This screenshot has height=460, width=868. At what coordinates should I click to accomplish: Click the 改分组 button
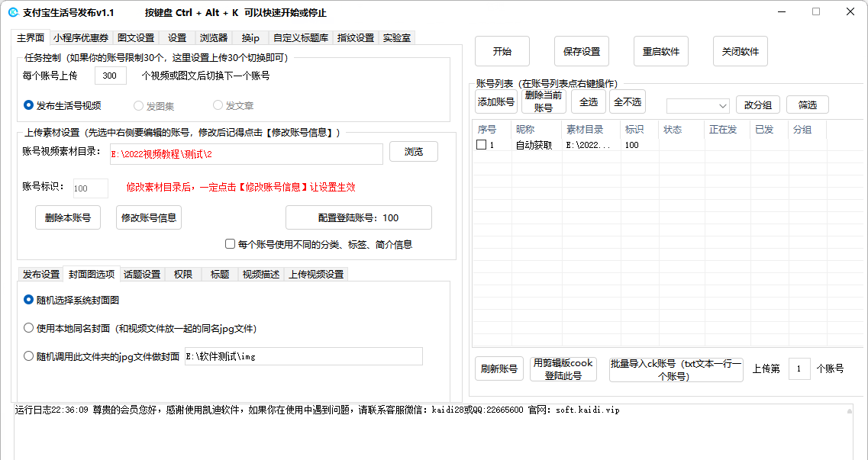pos(758,105)
